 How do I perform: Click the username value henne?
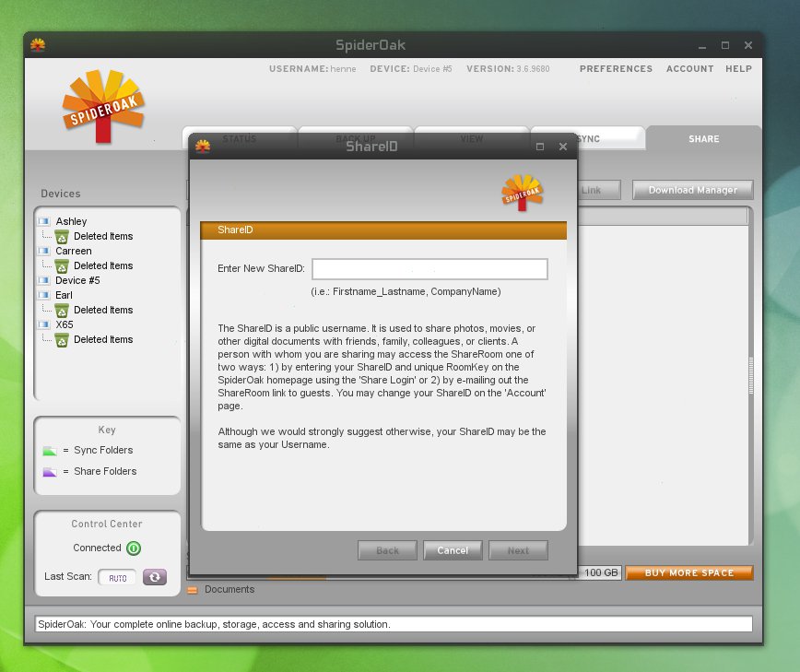click(343, 69)
